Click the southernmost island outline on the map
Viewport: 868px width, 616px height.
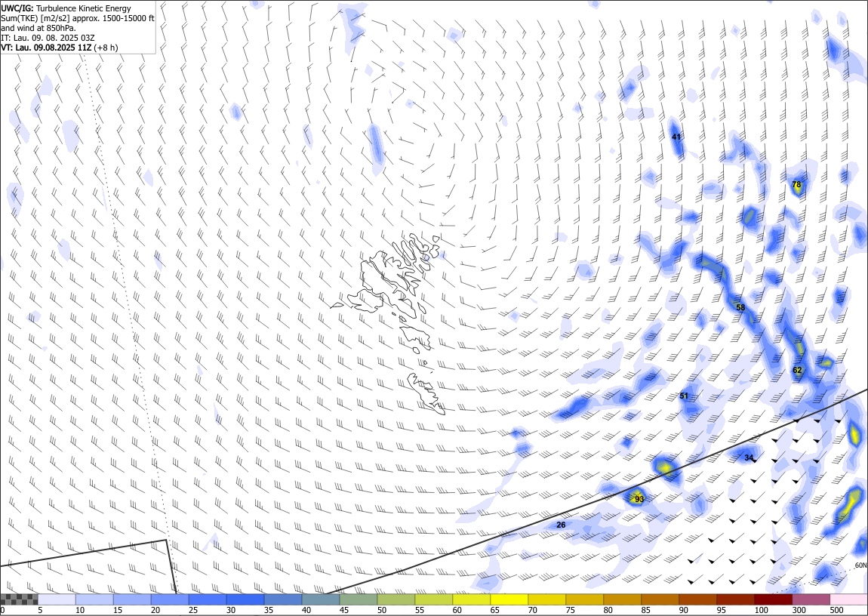426,393
